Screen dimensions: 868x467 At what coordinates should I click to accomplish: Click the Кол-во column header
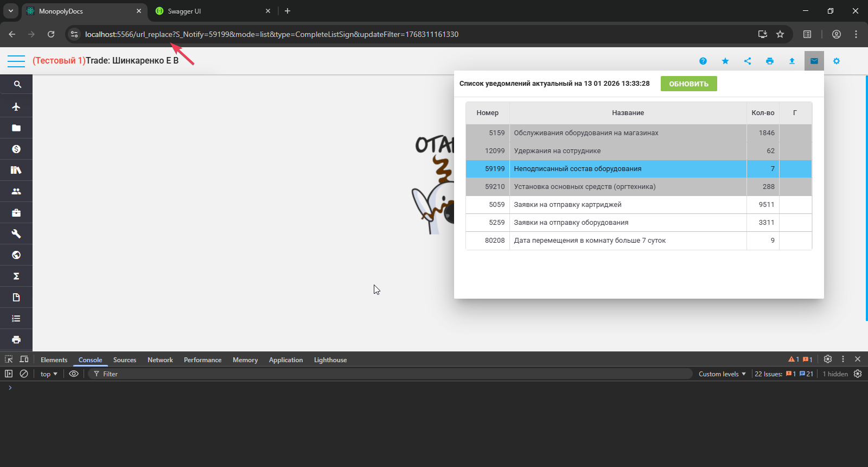[763, 113]
